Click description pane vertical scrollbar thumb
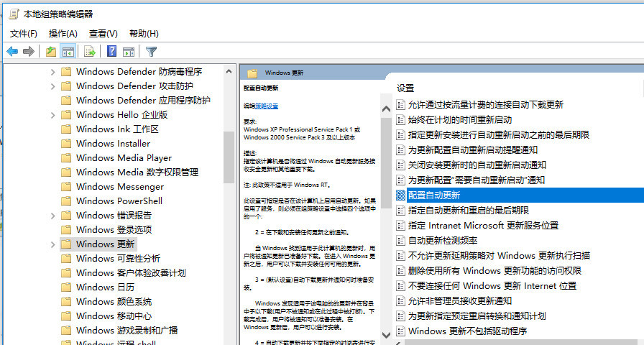This screenshot has height=345, width=644. pyautogui.click(x=386, y=163)
